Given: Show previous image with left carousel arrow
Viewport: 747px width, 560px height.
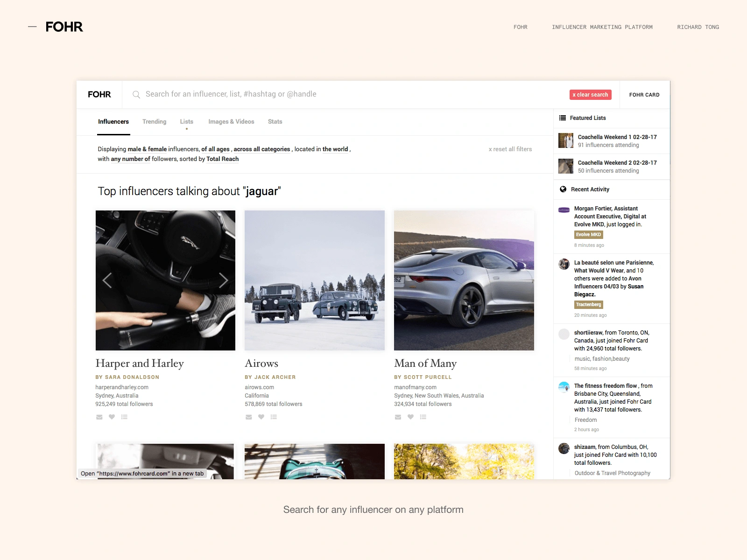Looking at the screenshot, I should 107,280.
